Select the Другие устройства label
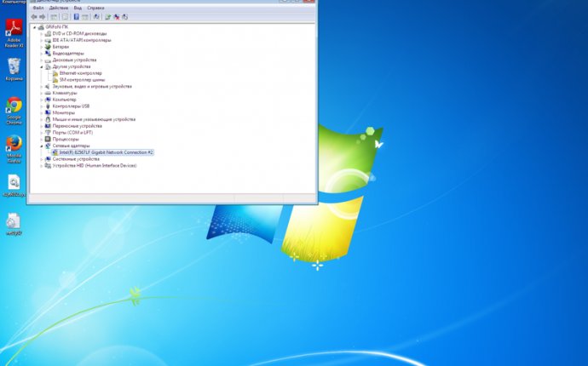The image size is (588, 366). coord(72,66)
